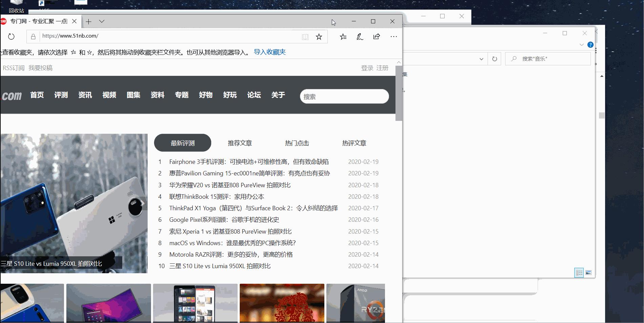Image resolution: width=644 pixels, height=323 pixels.
Task: Click the padlock security icon in the address bar
Action: (33, 36)
